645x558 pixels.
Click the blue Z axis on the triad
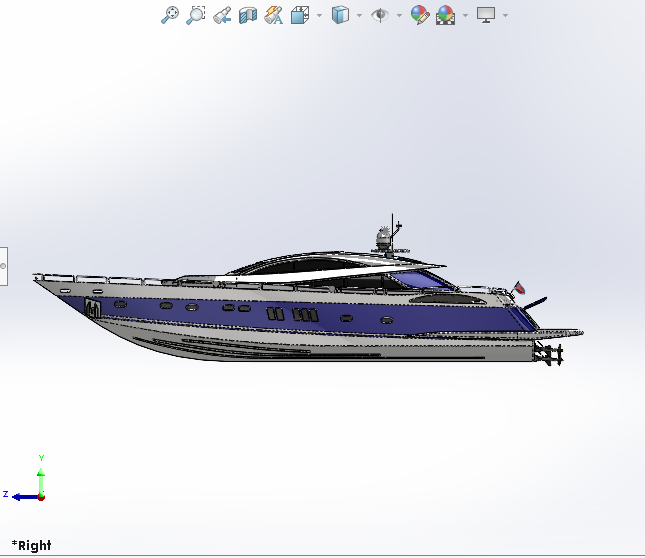[x=22, y=495]
